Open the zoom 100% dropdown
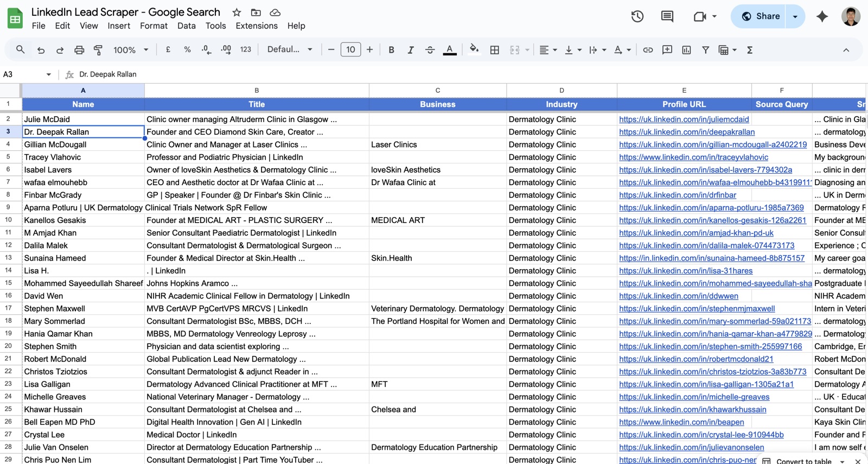This screenshot has width=868, height=464. coord(130,50)
